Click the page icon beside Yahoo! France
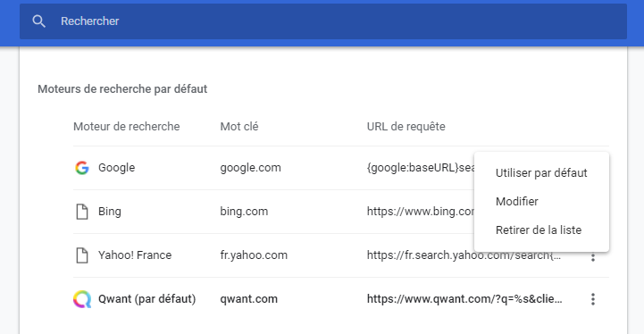The width and height of the screenshot is (644, 334). (82, 255)
